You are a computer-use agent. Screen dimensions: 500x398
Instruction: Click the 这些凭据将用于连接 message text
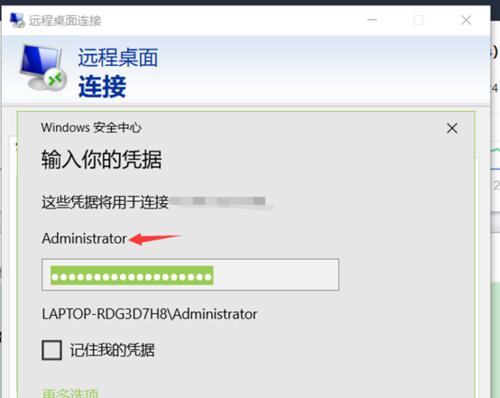click(x=105, y=202)
